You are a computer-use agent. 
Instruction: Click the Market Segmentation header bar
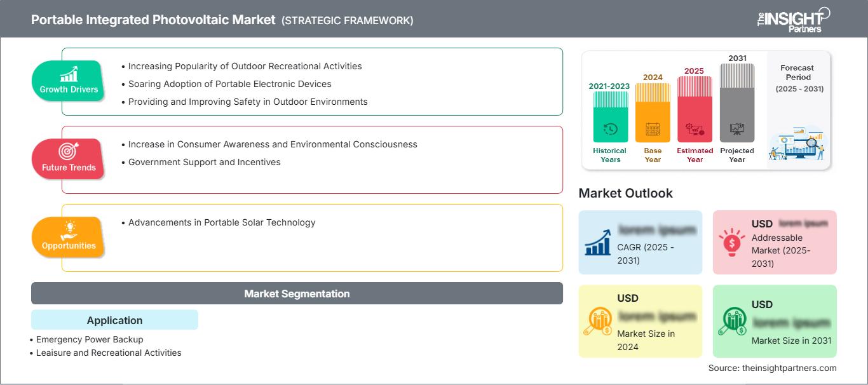297,294
